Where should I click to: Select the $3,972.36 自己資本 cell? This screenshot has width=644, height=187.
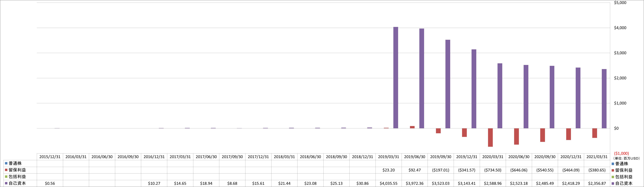point(415,184)
